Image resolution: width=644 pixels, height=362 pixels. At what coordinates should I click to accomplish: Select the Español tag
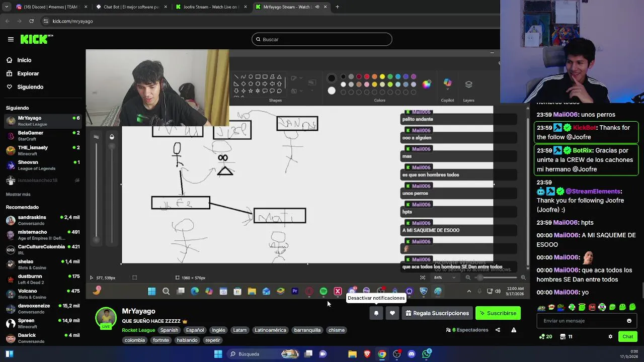pos(195,330)
